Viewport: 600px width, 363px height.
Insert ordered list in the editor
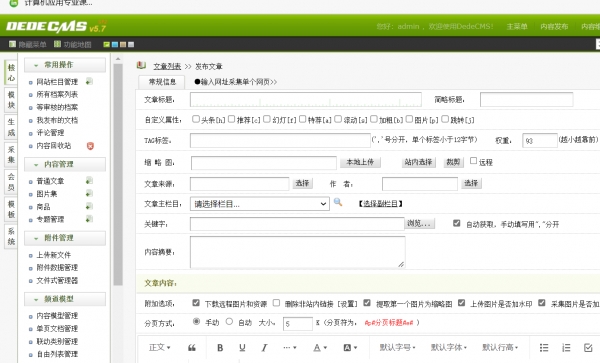coord(566,347)
